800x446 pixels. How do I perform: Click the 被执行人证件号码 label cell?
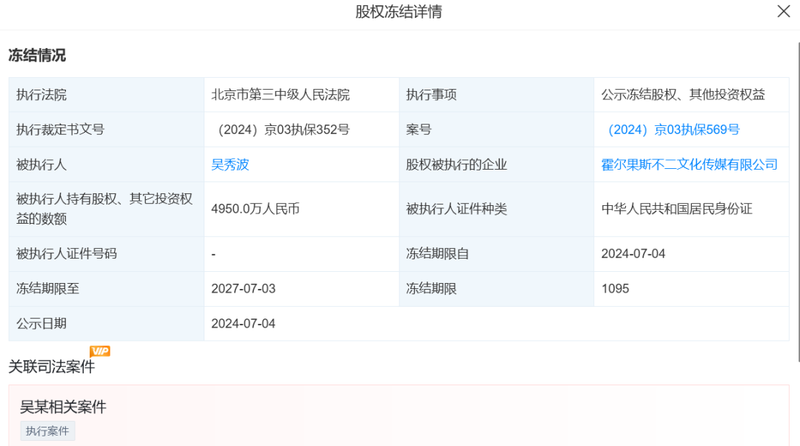tap(106, 254)
